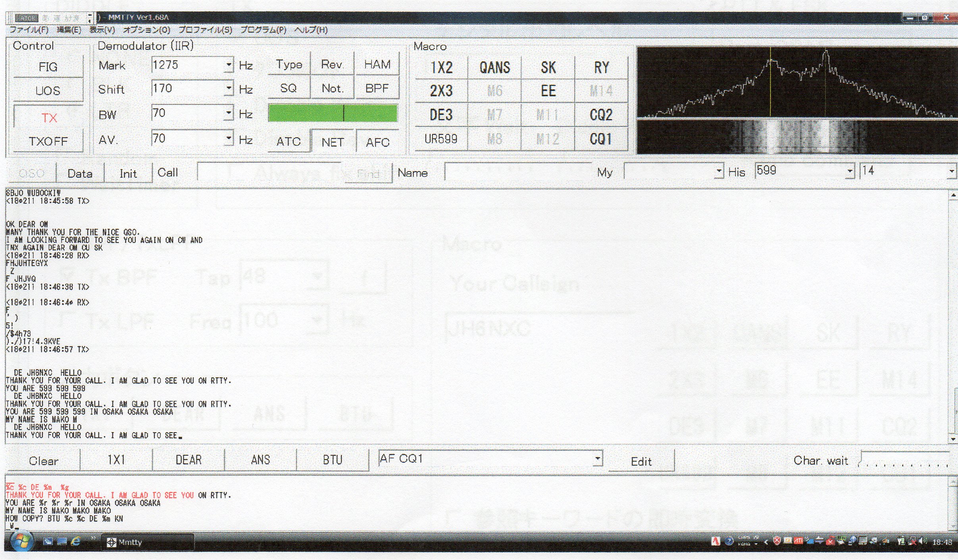
Task: Open the オプション(O) menu
Action: point(146,30)
